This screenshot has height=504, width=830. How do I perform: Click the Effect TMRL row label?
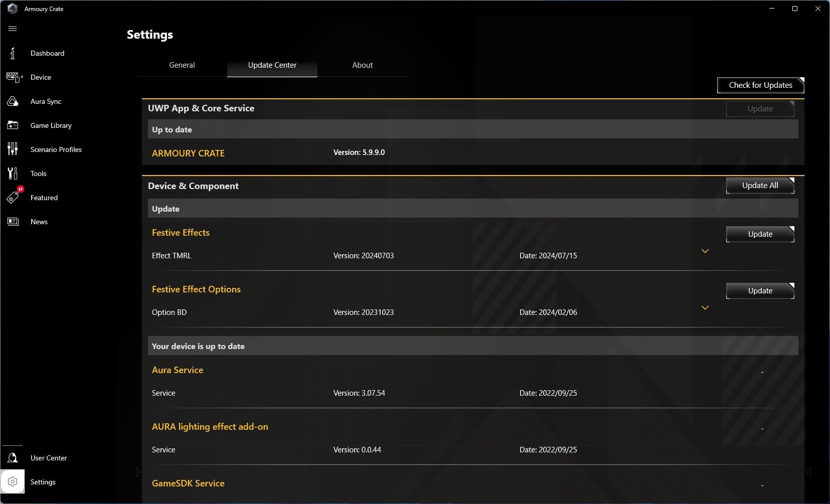[172, 256]
